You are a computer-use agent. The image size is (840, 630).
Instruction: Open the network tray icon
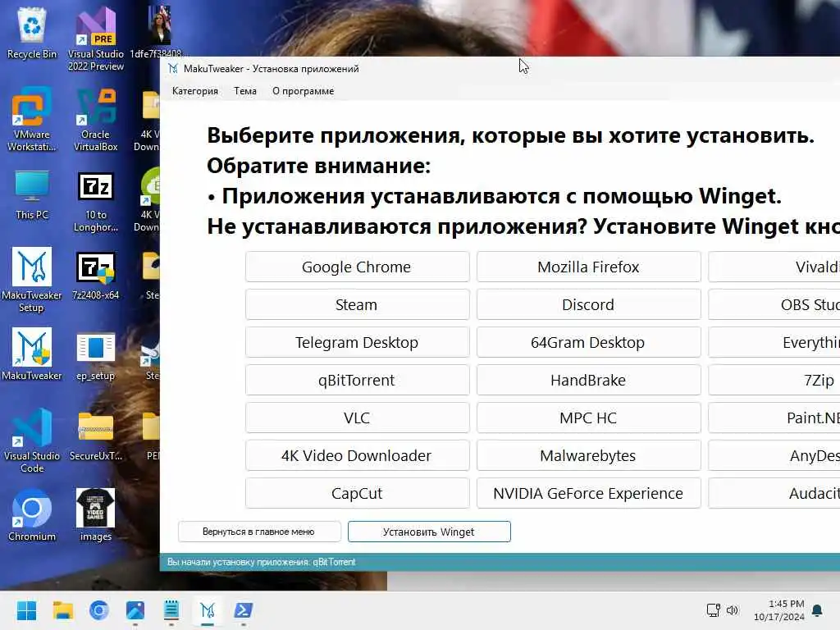(x=713, y=610)
